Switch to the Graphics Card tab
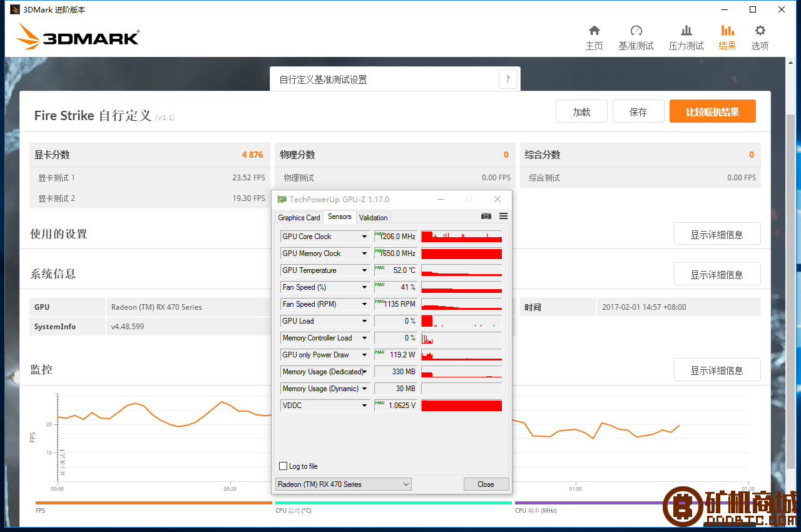The width and height of the screenshot is (801, 532). [x=299, y=218]
